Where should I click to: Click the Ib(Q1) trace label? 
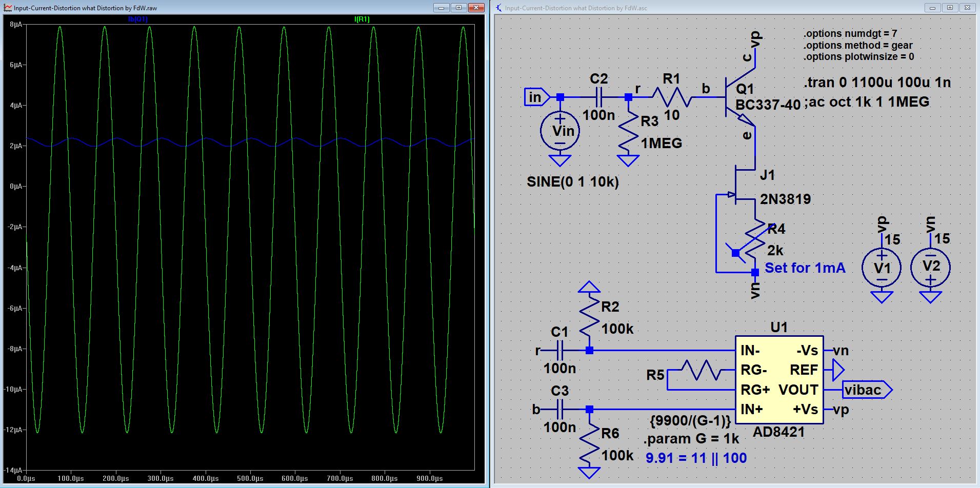coord(138,19)
